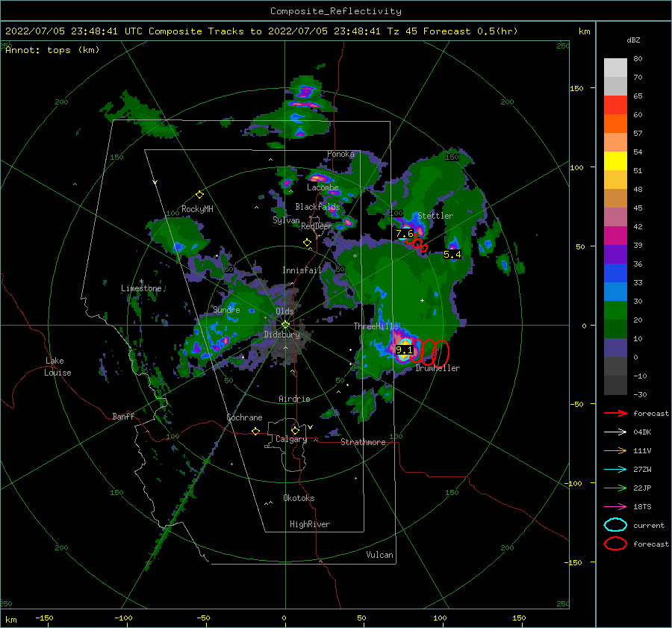Select the Cochrane label

tap(244, 417)
